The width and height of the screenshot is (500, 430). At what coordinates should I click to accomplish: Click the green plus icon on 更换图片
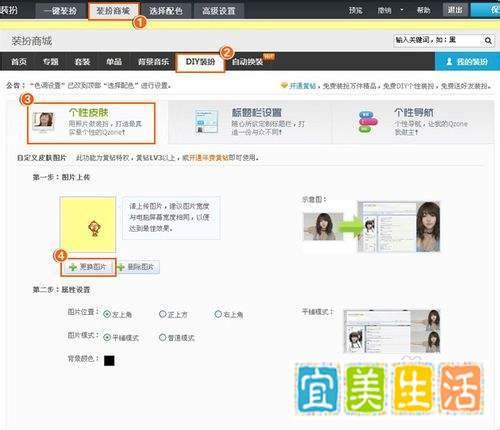tap(73, 267)
